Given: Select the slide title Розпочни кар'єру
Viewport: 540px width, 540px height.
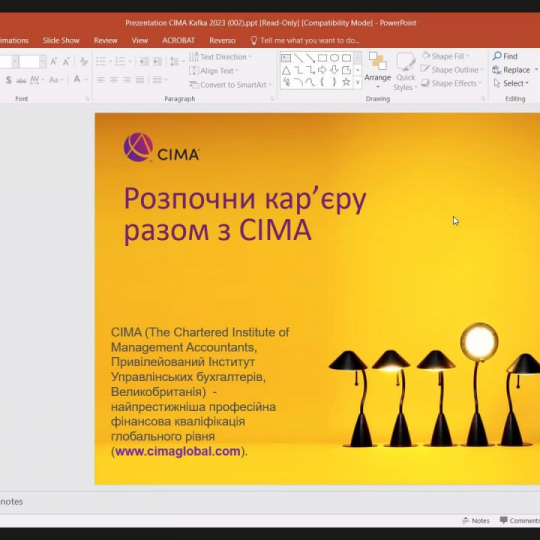Looking at the screenshot, I should (x=245, y=215).
